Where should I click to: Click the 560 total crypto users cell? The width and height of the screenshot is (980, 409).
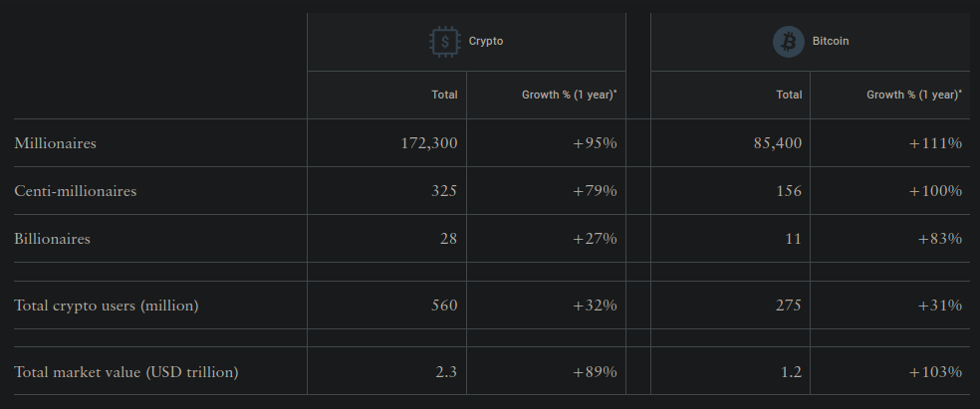(x=444, y=306)
